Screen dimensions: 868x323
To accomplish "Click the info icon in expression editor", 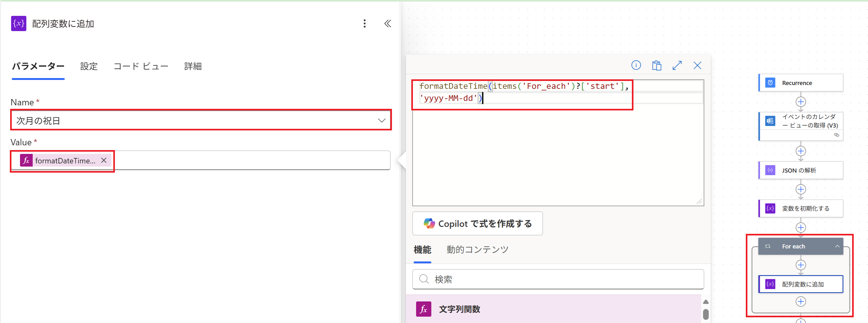I will click(636, 65).
